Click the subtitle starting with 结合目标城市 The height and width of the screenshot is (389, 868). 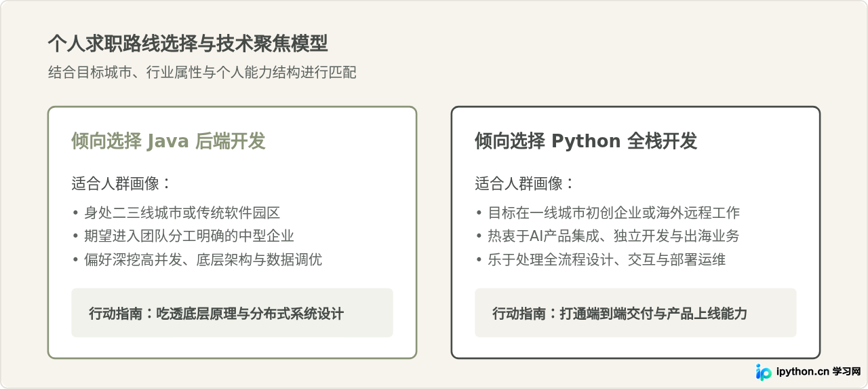pos(202,73)
